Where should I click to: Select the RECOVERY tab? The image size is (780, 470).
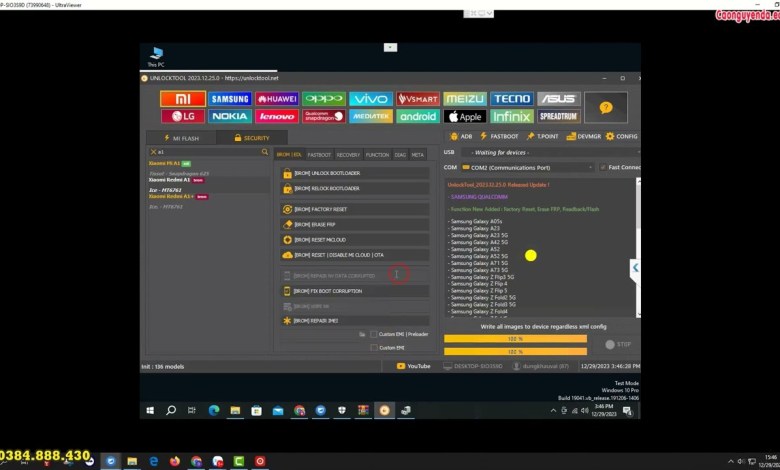click(x=348, y=155)
